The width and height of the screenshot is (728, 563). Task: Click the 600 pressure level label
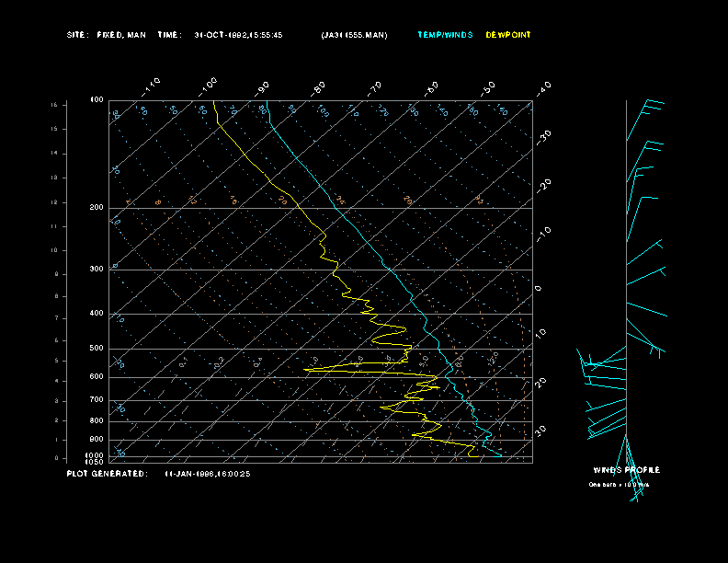(97, 377)
